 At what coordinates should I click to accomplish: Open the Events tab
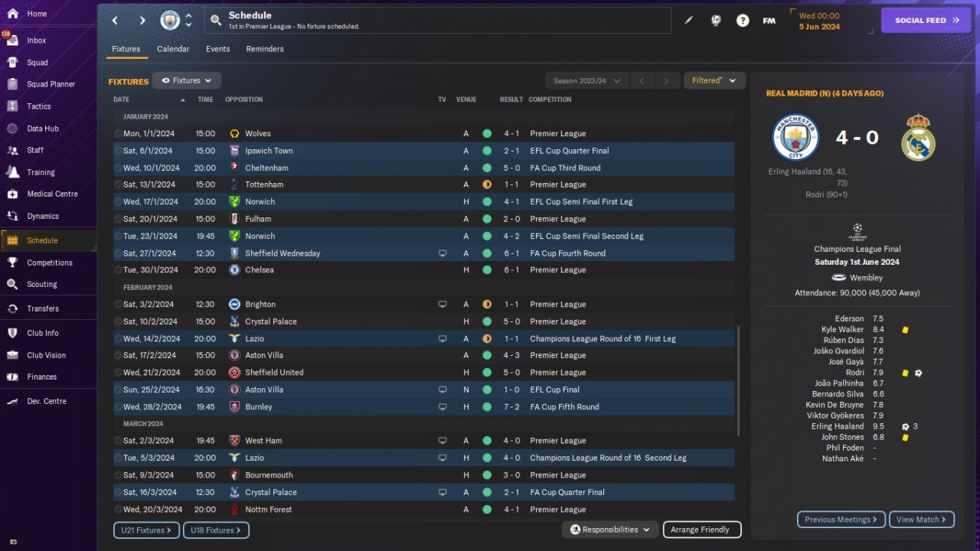[218, 49]
